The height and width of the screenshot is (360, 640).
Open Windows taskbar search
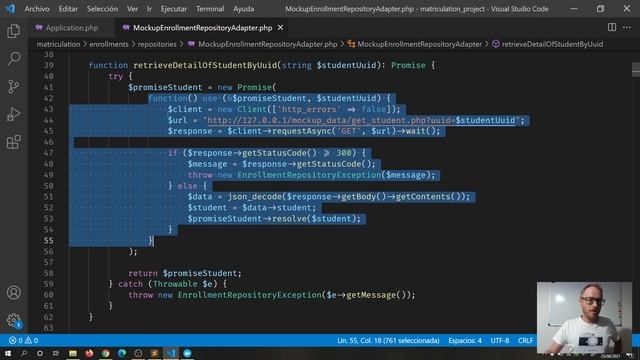(24, 353)
